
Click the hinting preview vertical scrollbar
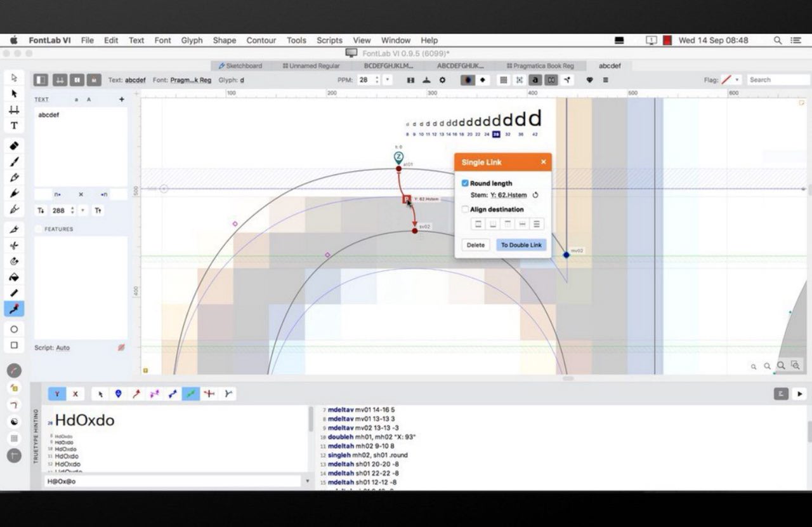coord(310,419)
